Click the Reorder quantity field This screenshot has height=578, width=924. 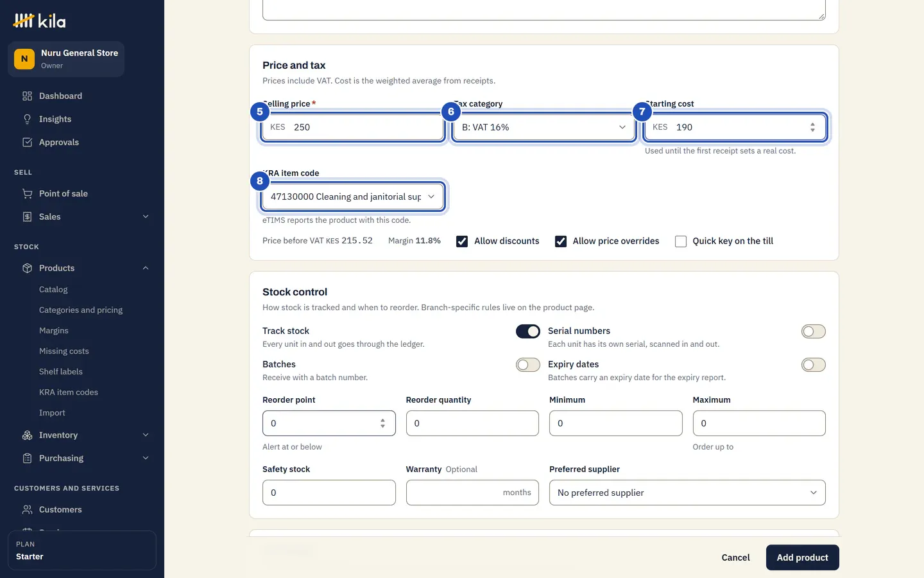click(x=472, y=423)
